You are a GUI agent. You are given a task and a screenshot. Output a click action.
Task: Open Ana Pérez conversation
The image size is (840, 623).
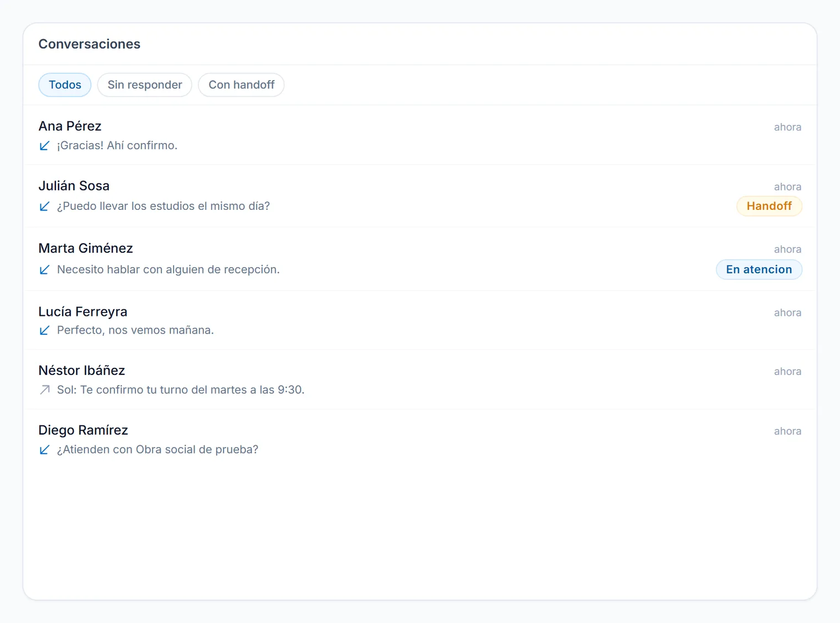tap(420, 135)
